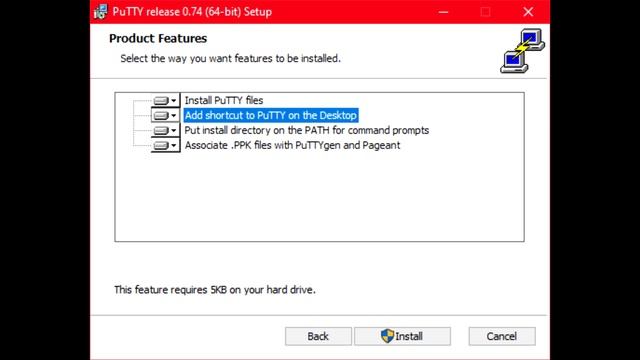Open feature dropdown for Add shortcut to Desktop

(165, 116)
